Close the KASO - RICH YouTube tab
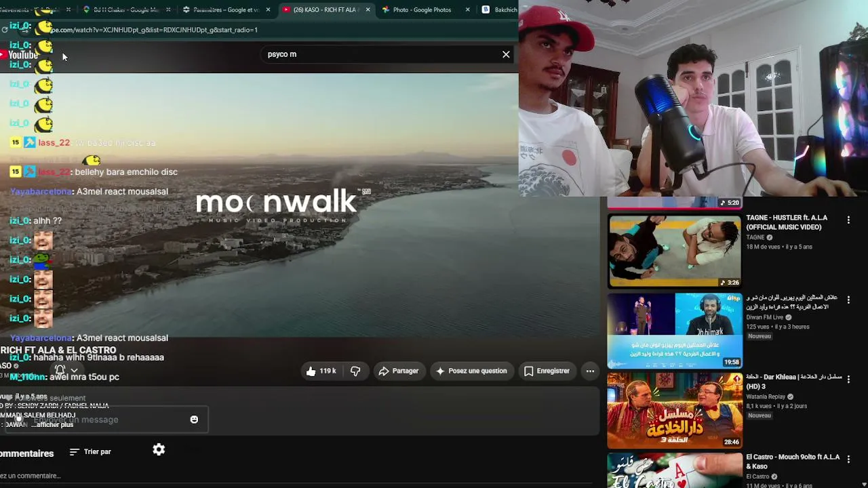Viewport: 868px width, 488px height. (368, 10)
